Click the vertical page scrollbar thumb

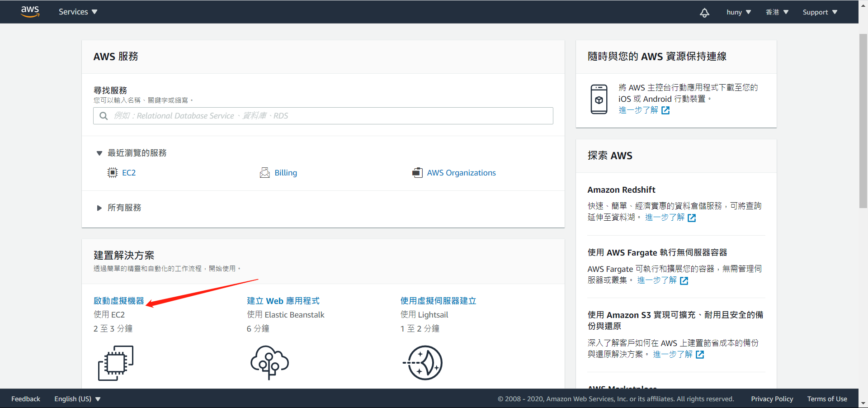coord(863,121)
